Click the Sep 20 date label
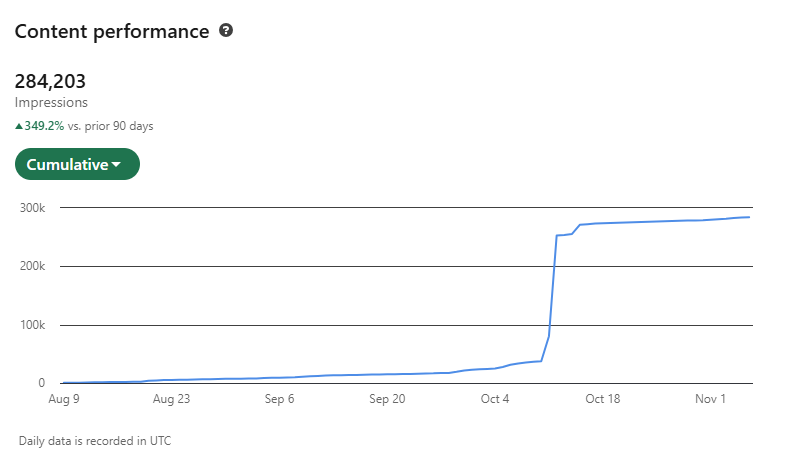Viewport: 785px width, 459px height. point(386,398)
